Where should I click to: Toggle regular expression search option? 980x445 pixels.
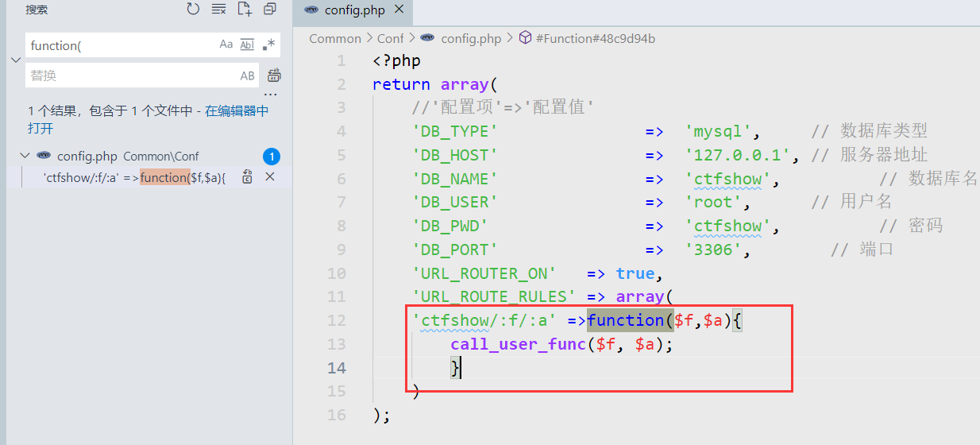tap(268, 45)
